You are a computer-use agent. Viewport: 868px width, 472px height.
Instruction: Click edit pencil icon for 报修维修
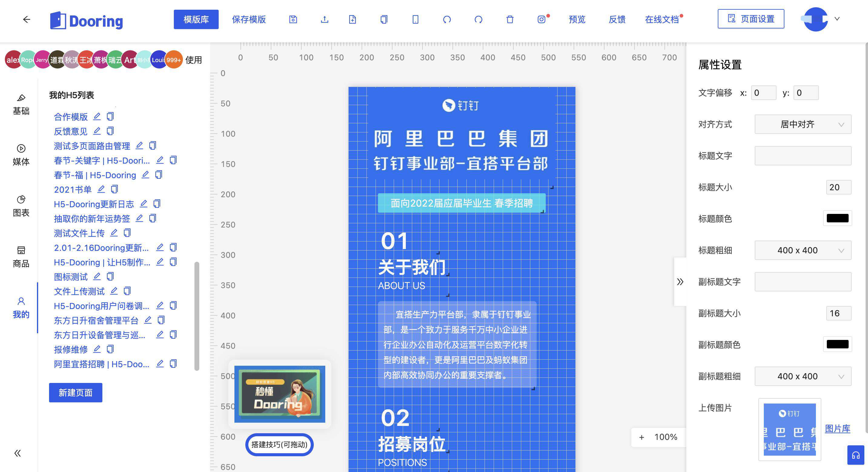coord(97,349)
